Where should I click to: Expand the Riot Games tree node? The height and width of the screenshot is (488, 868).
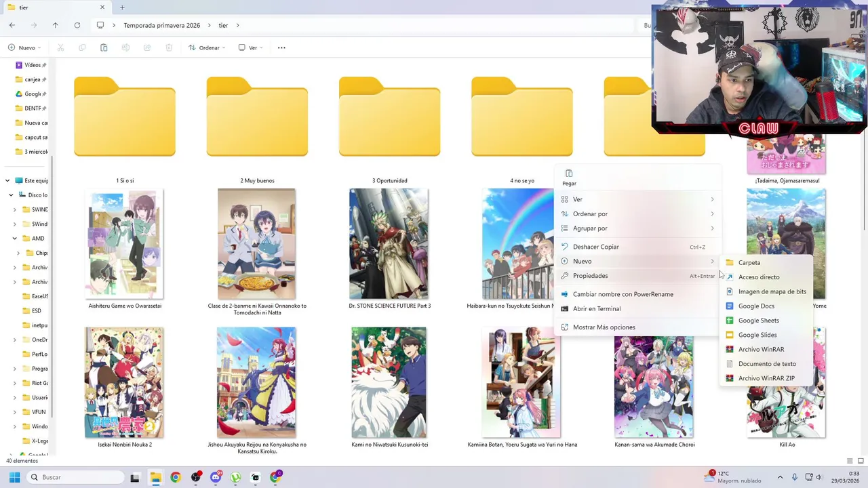click(x=14, y=383)
